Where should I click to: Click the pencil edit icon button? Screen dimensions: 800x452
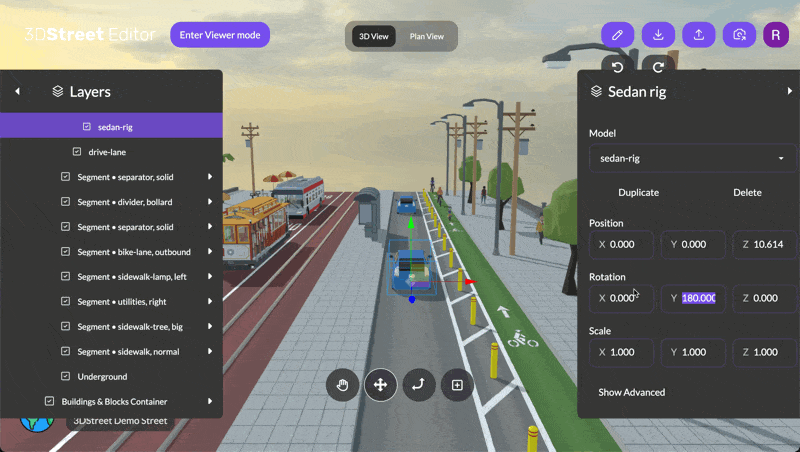click(617, 35)
